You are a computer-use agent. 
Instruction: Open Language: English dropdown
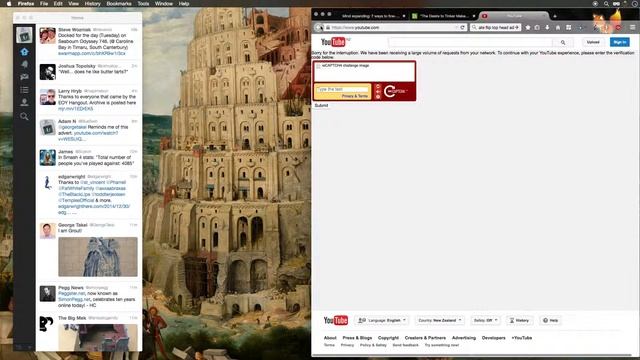(x=382, y=320)
